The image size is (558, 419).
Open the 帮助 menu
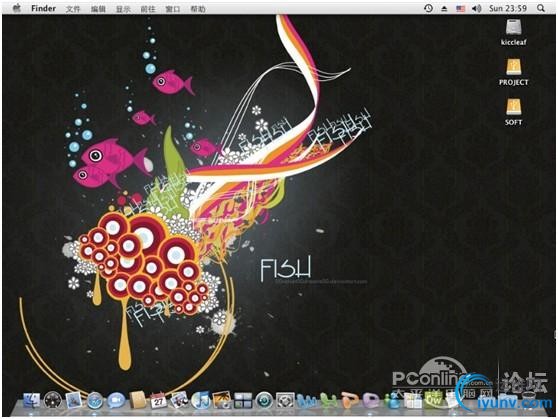click(x=198, y=9)
